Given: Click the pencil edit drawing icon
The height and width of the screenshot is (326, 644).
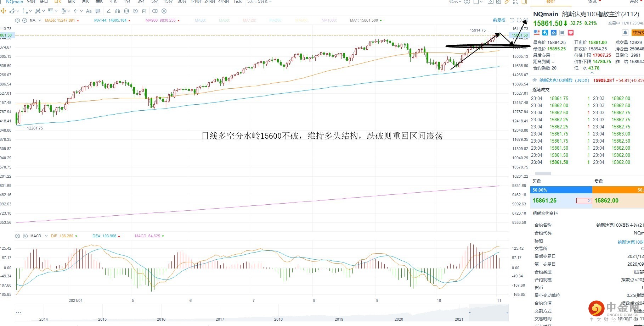Looking at the screenshot, I should (x=109, y=11).
